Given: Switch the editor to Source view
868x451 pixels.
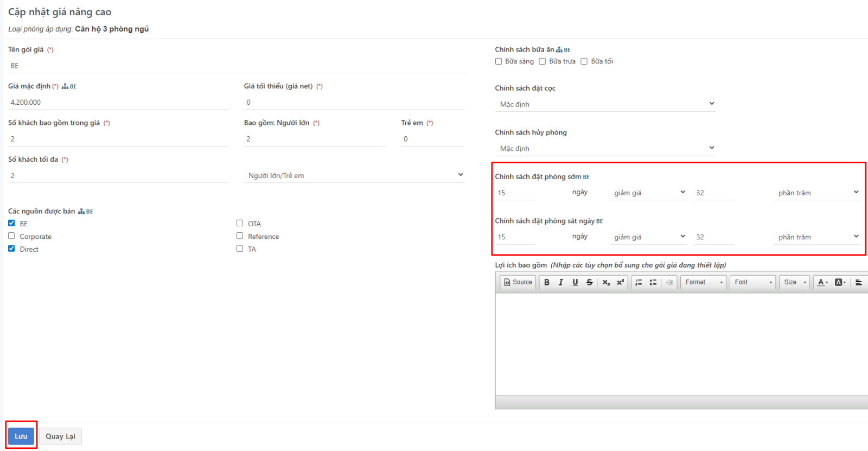Looking at the screenshot, I should (x=518, y=282).
